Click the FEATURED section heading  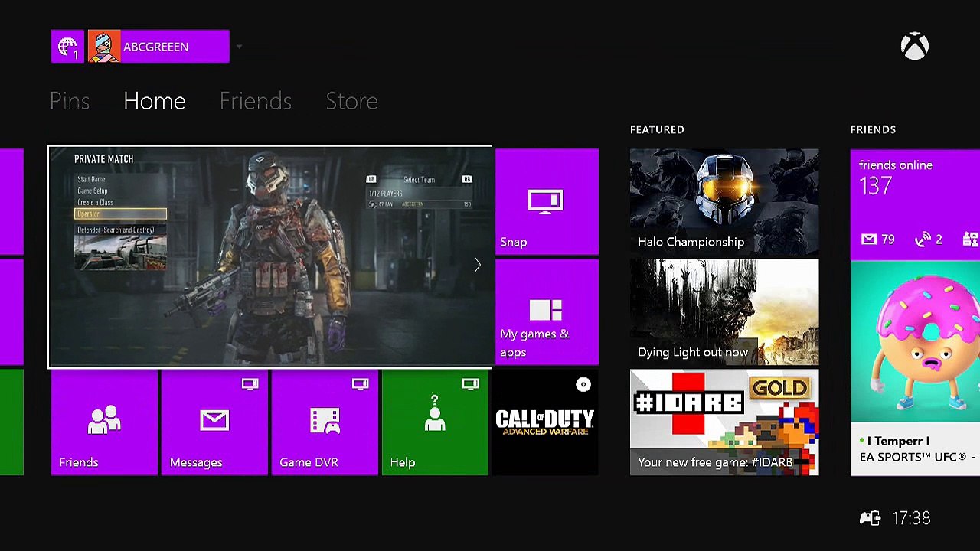point(657,129)
